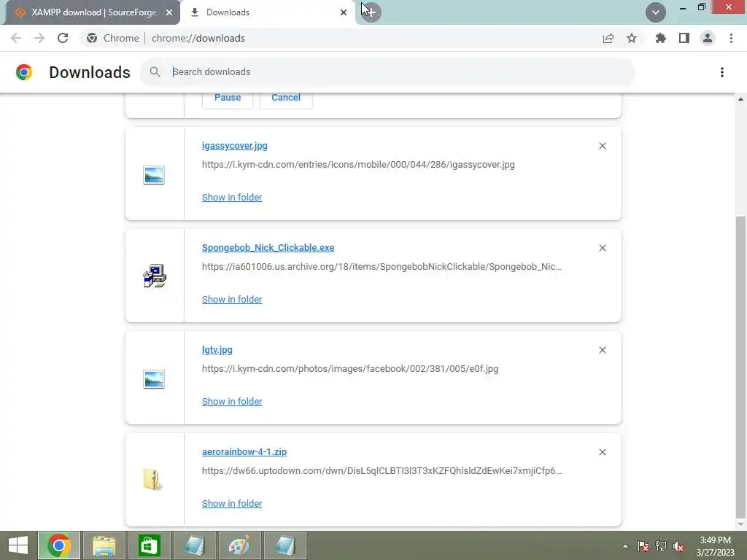
Task: Click the aerorainbow zip folder icon
Action: 152,480
